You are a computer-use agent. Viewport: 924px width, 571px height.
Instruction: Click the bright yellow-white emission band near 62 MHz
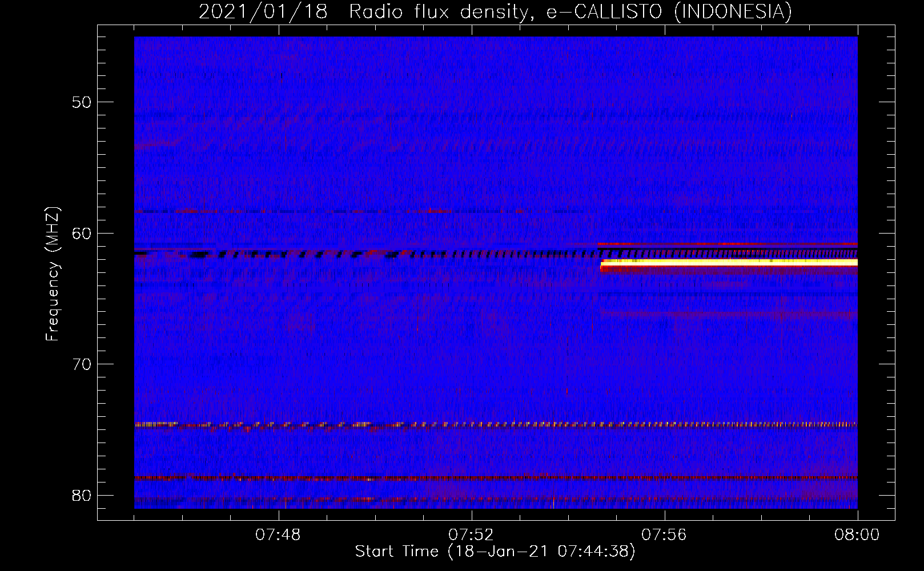click(729, 262)
